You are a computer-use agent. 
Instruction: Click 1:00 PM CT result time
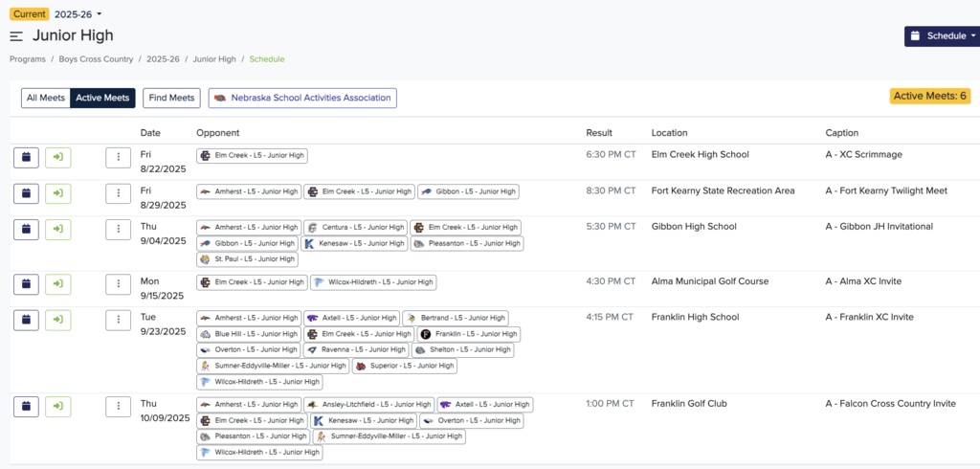[x=610, y=404]
